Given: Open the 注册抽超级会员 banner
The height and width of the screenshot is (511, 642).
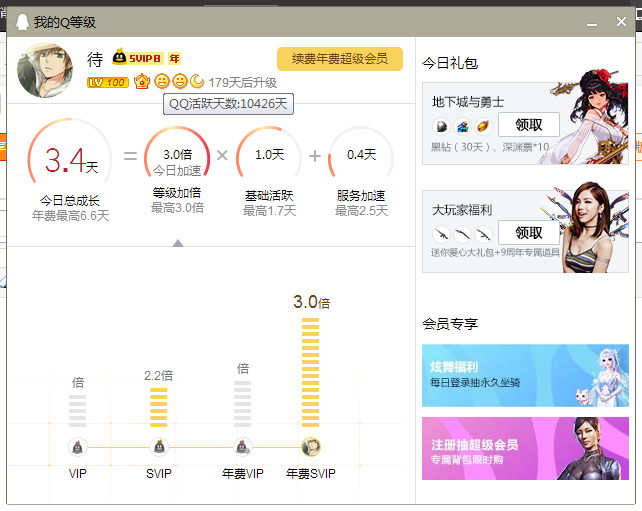Looking at the screenshot, I should pos(525,448).
